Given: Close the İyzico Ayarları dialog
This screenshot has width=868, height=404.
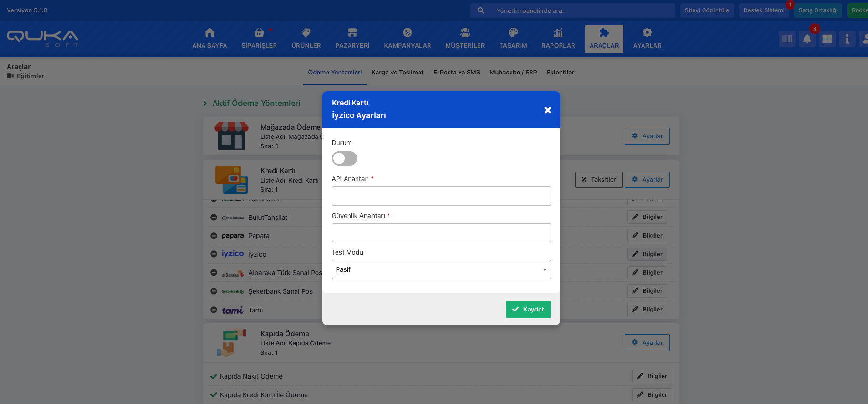Looking at the screenshot, I should [547, 110].
